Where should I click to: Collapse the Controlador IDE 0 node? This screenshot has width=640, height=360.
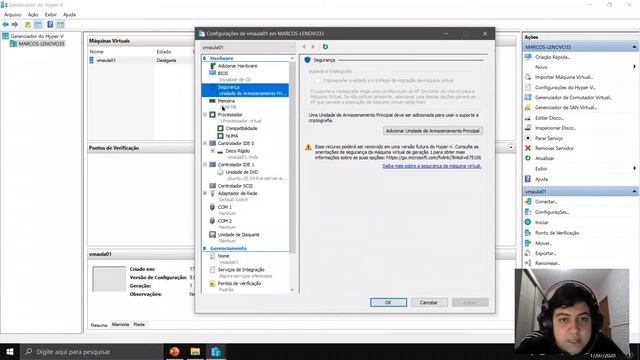tap(205, 143)
